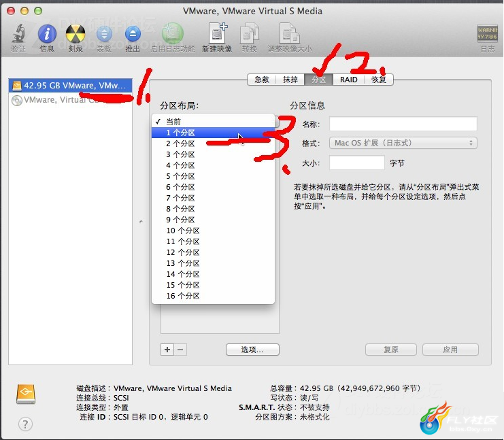Open the Format (格式) Mac OS dropdown
Viewport: 504px width, 440px height.
pyautogui.click(x=403, y=143)
